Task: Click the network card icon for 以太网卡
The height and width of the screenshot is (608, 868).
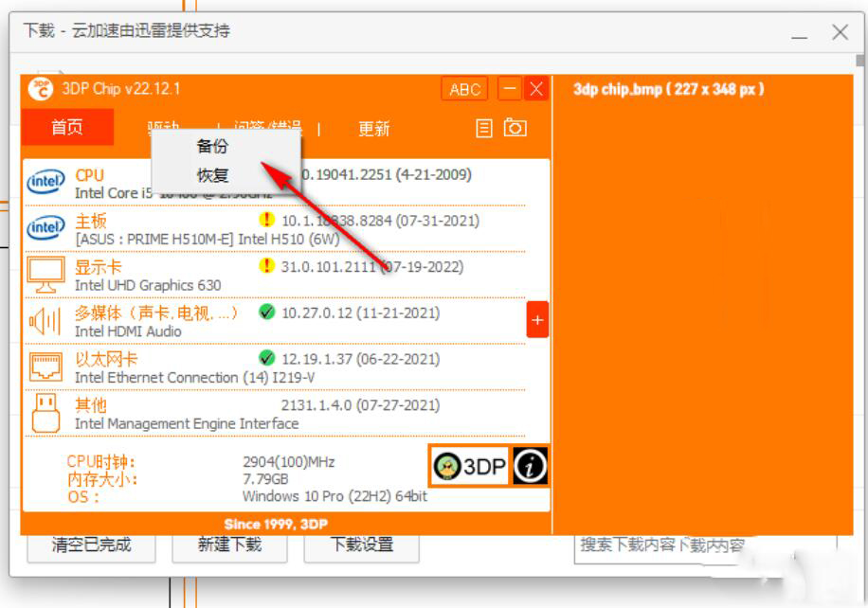Action: click(45, 367)
